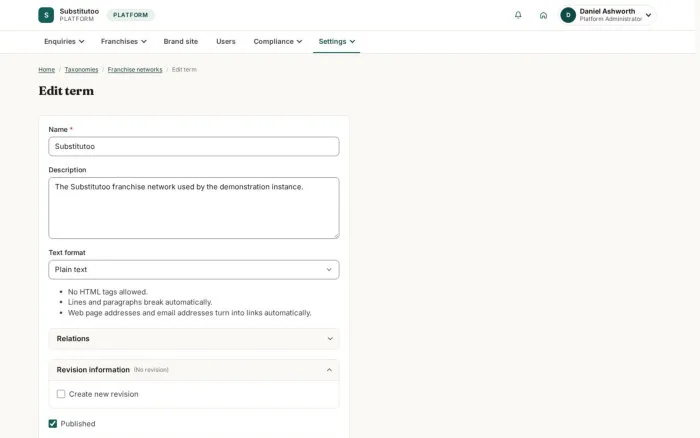Open the Daniel Ashworth user menu chevron

[648, 15]
